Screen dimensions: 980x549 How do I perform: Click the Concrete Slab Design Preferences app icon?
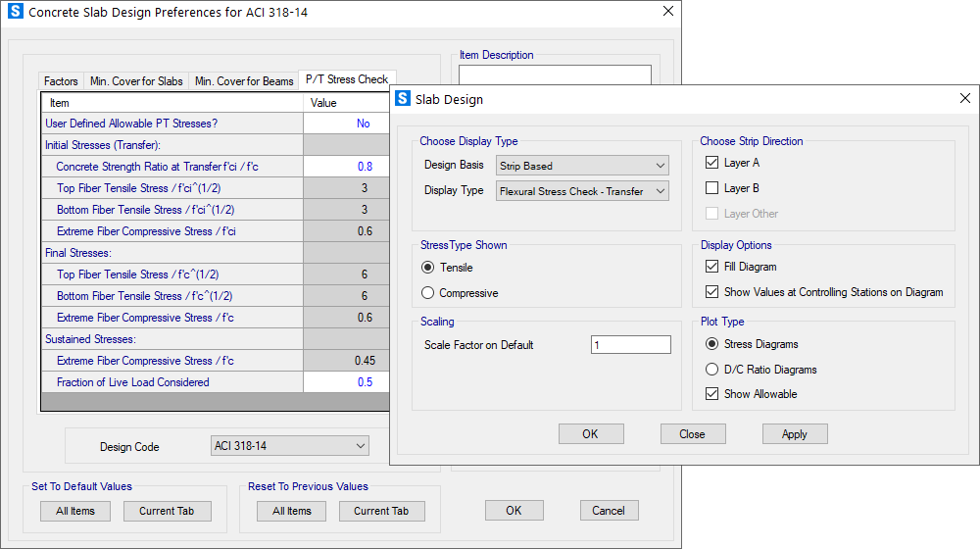point(15,12)
